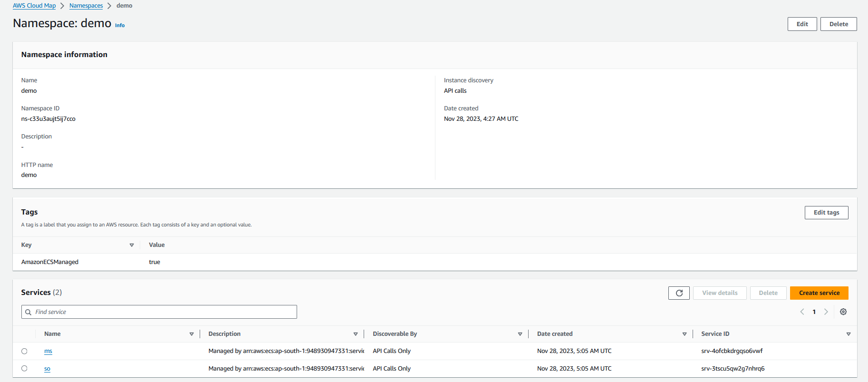Click description of ms service row
Viewport: 868px width, 382px height.
click(286, 351)
